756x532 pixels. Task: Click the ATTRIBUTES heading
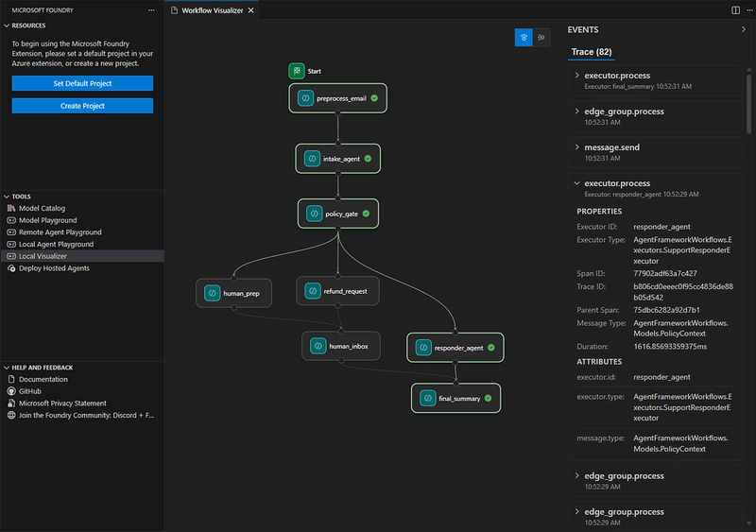point(599,362)
